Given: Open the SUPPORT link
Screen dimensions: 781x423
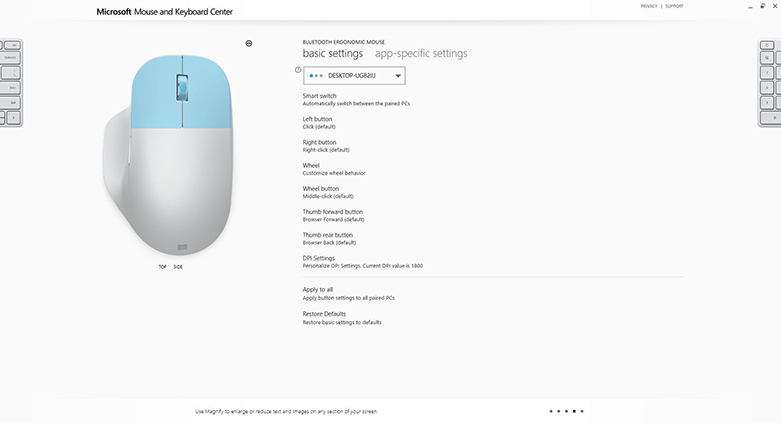Looking at the screenshot, I should (674, 6).
